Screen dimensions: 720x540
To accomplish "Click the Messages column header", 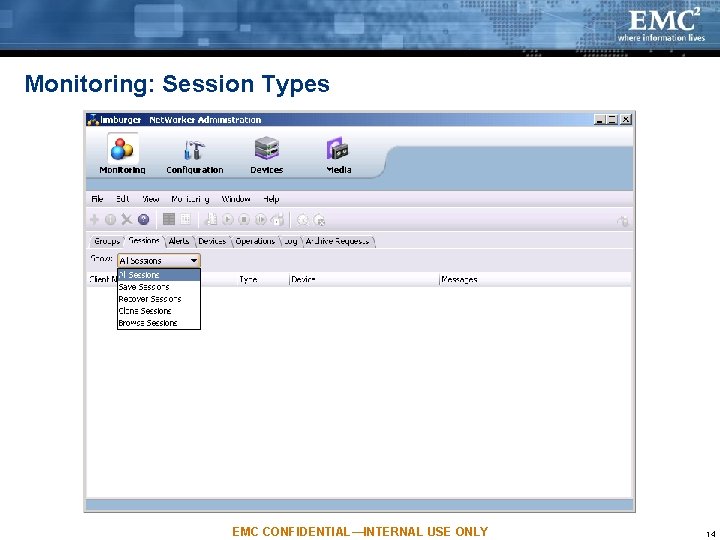I will click(535, 280).
